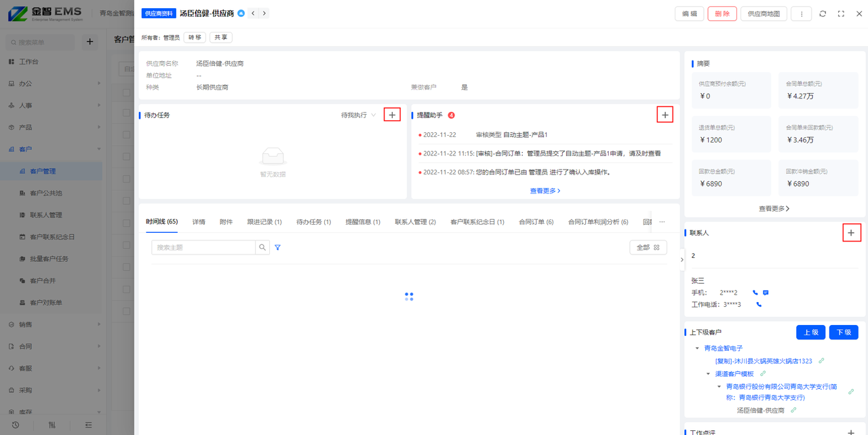Open 工作台 in the sidebar
This screenshot has width=868, height=435.
click(x=28, y=62)
